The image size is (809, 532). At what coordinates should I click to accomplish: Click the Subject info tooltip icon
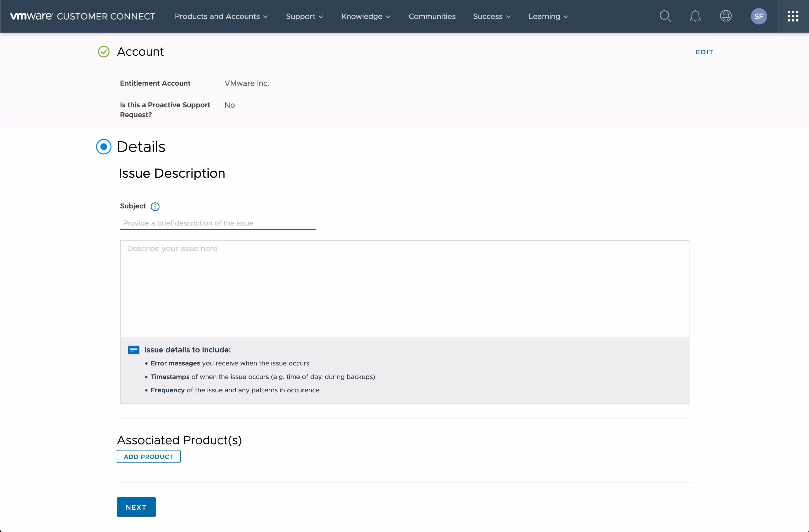pyautogui.click(x=155, y=207)
